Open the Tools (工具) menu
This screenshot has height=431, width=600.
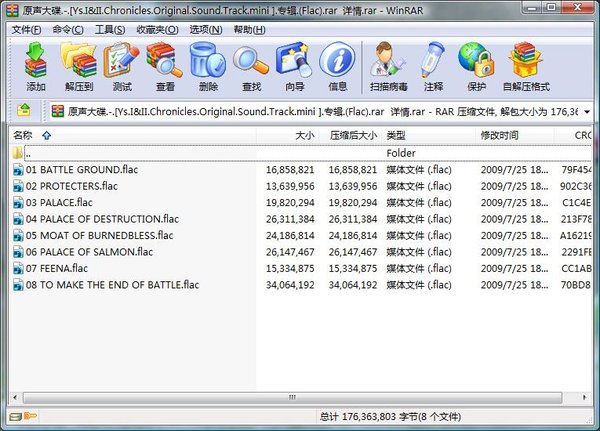(110, 30)
